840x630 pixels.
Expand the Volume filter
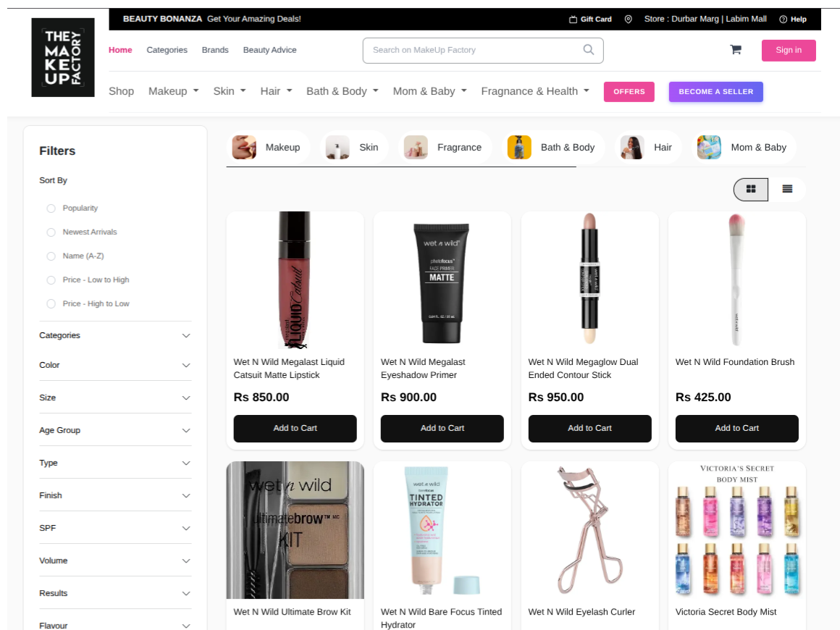(x=115, y=561)
